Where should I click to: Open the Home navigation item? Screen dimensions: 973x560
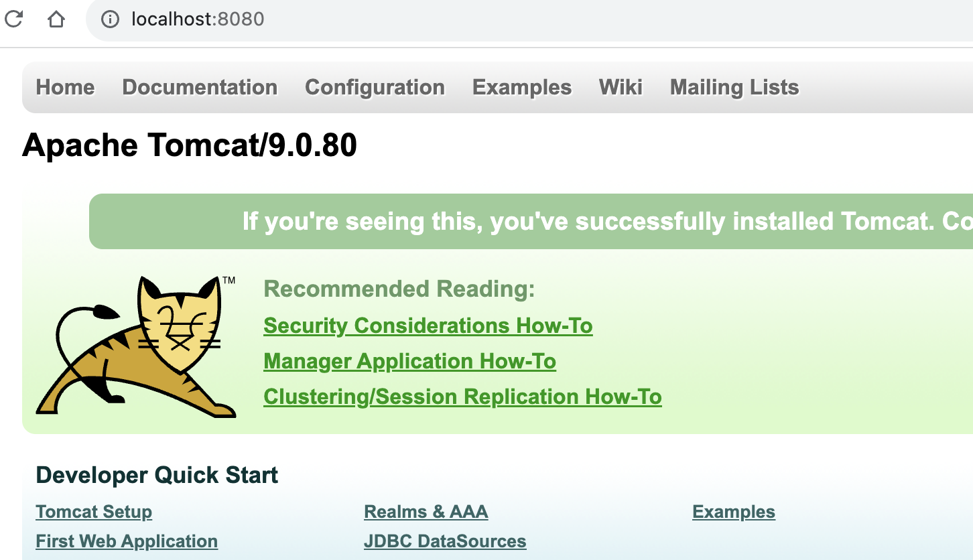[65, 87]
